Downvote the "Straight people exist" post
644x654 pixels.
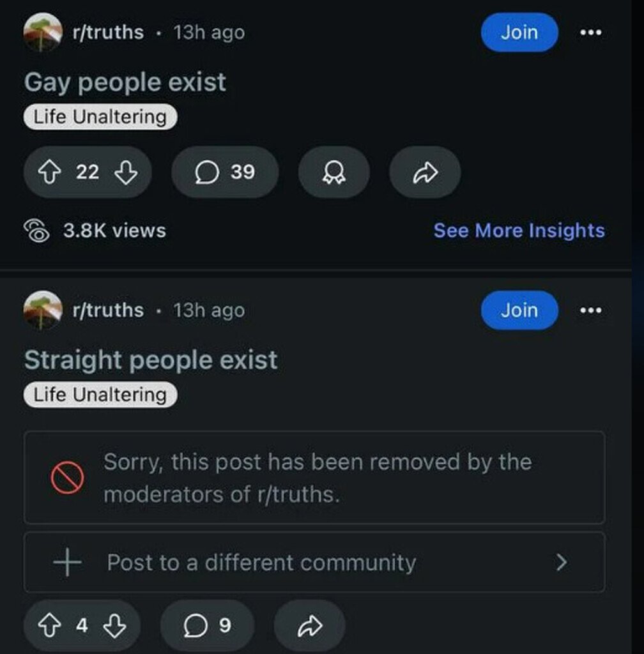tap(114, 626)
